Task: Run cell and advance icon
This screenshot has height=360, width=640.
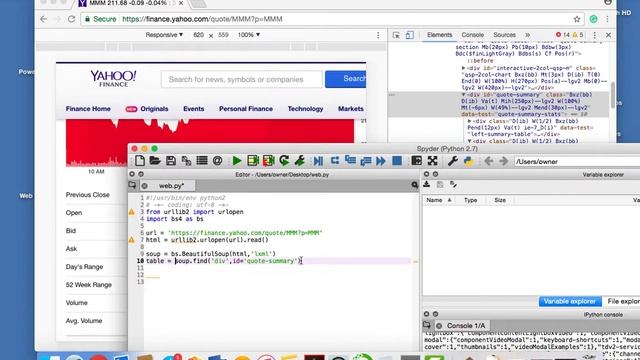Action: click(268, 161)
